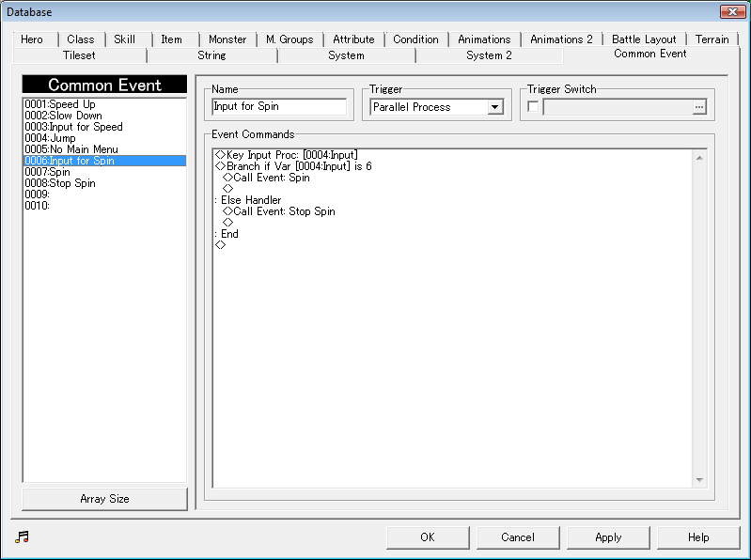Enable the Trigger Switch checkbox
751x560 pixels.
533,107
